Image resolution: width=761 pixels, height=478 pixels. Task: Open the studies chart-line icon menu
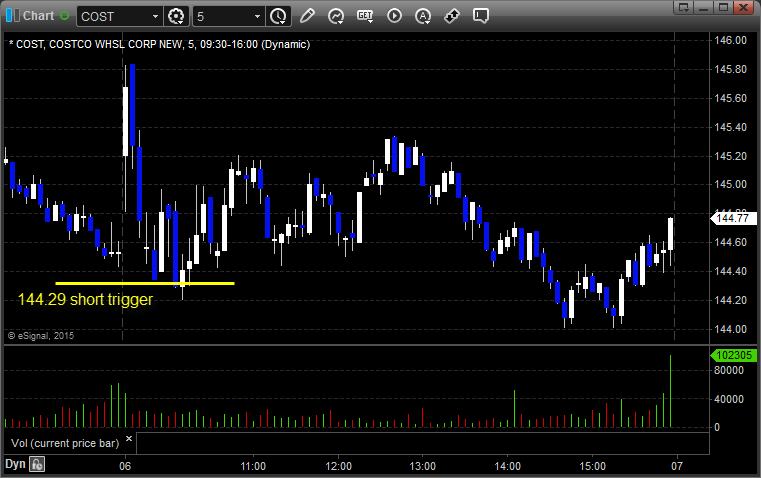pyautogui.click(x=336, y=16)
